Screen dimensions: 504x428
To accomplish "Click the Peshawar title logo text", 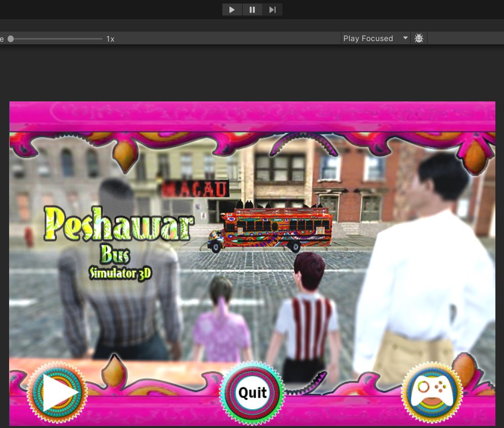I will [119, 225].
